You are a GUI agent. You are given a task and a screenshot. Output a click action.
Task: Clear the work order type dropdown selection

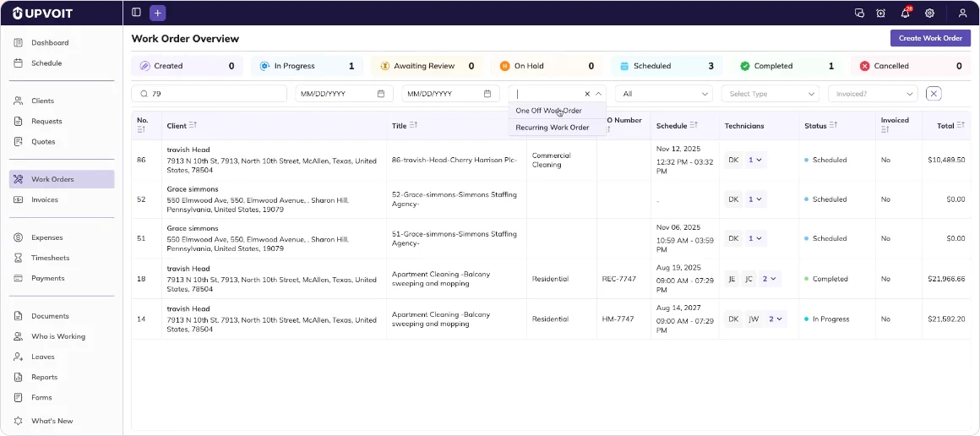[587, 94]
